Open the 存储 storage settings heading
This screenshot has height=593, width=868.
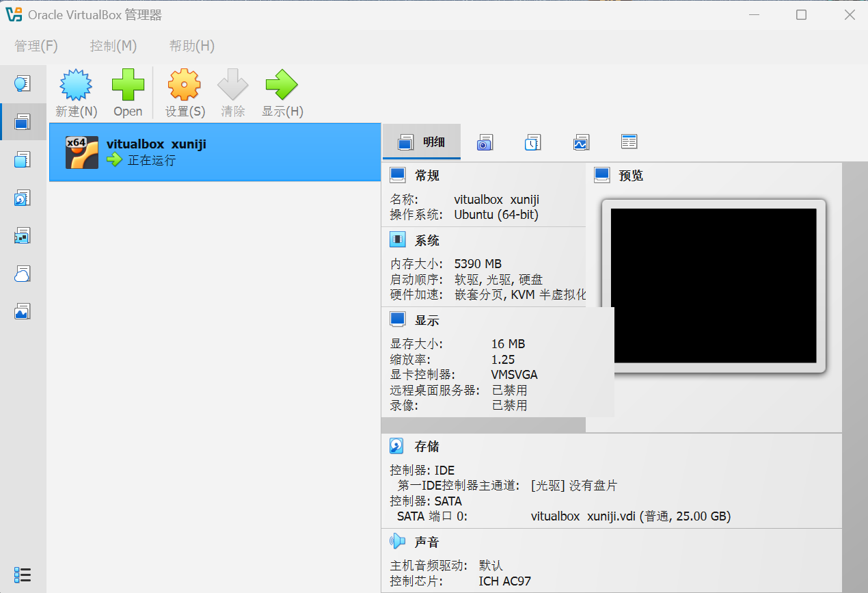pos(427,447)
